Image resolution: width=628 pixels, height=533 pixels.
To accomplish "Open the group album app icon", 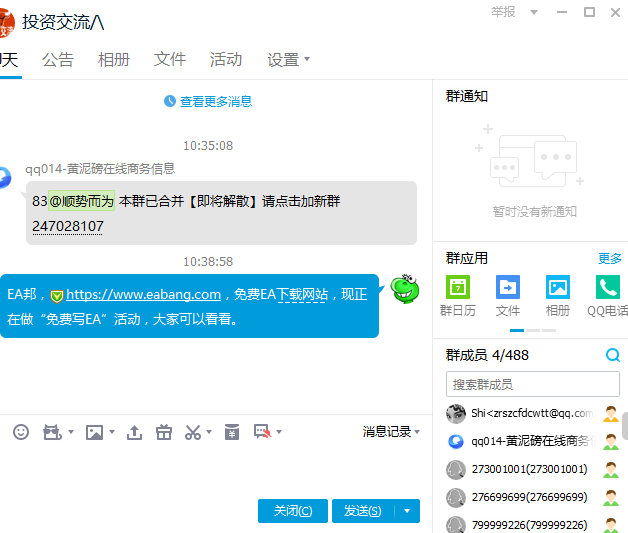I will click(558, 287).
